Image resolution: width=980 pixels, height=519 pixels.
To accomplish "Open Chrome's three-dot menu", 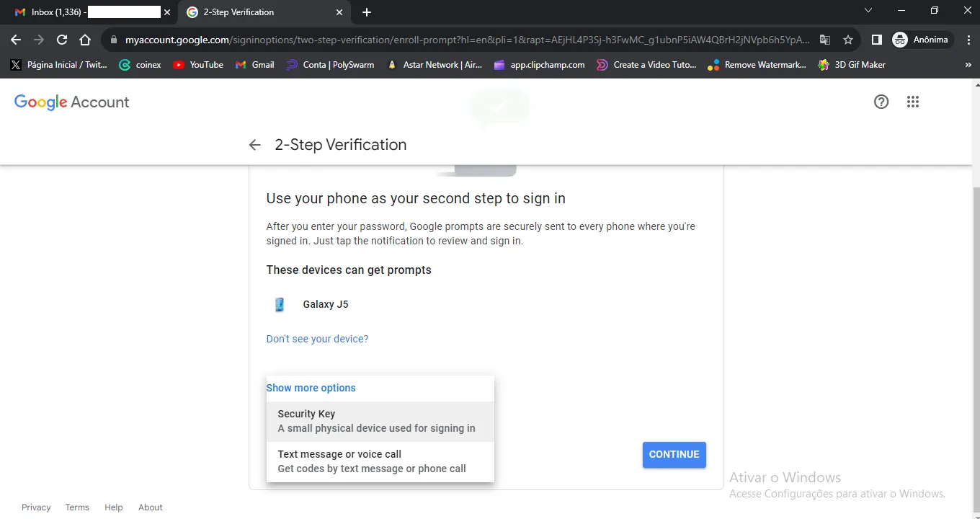I will (968, 40).
